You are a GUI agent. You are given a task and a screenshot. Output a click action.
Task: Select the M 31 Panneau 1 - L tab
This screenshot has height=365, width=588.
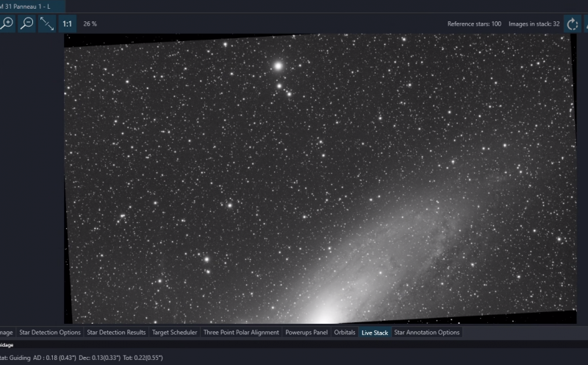point(26,7)
